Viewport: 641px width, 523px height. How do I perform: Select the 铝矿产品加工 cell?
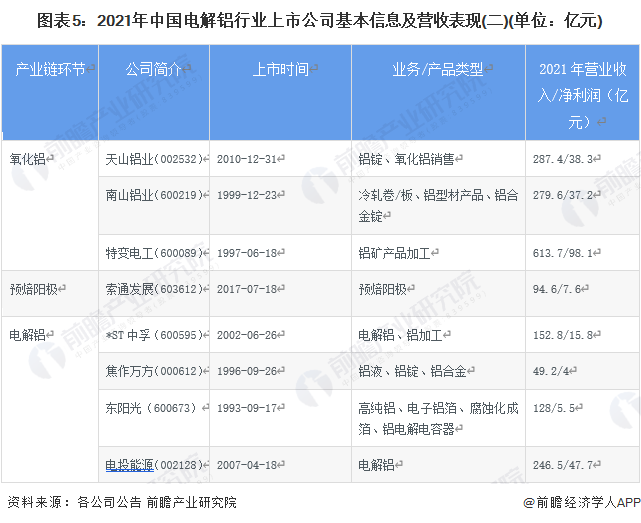point(438,252)
